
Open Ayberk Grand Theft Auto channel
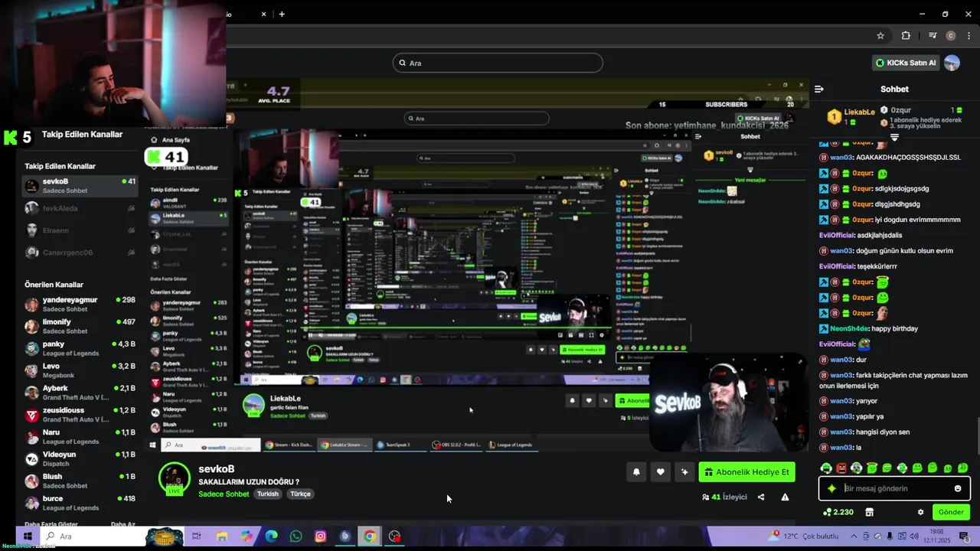coord(80,393)
